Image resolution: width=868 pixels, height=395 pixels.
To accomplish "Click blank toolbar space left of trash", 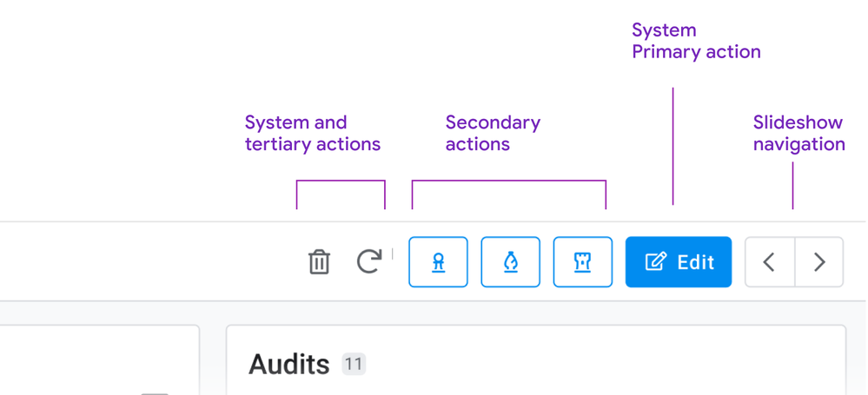I will pos(149,261).
